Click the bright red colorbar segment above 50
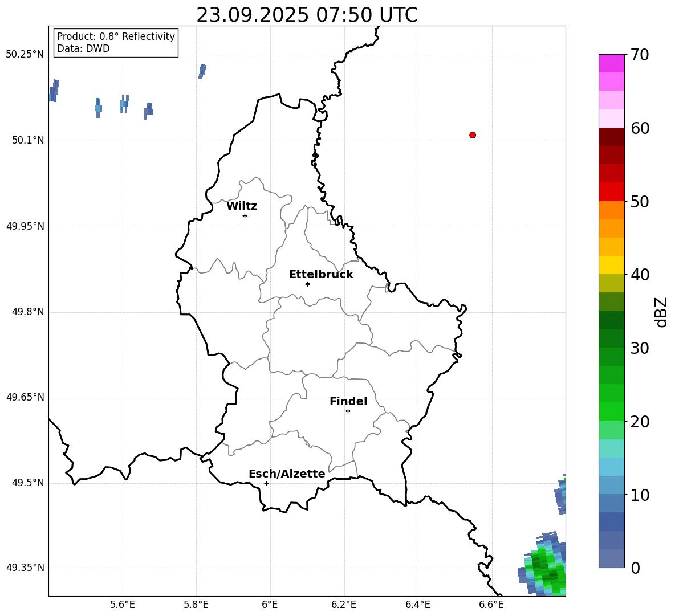 [611, 192]
